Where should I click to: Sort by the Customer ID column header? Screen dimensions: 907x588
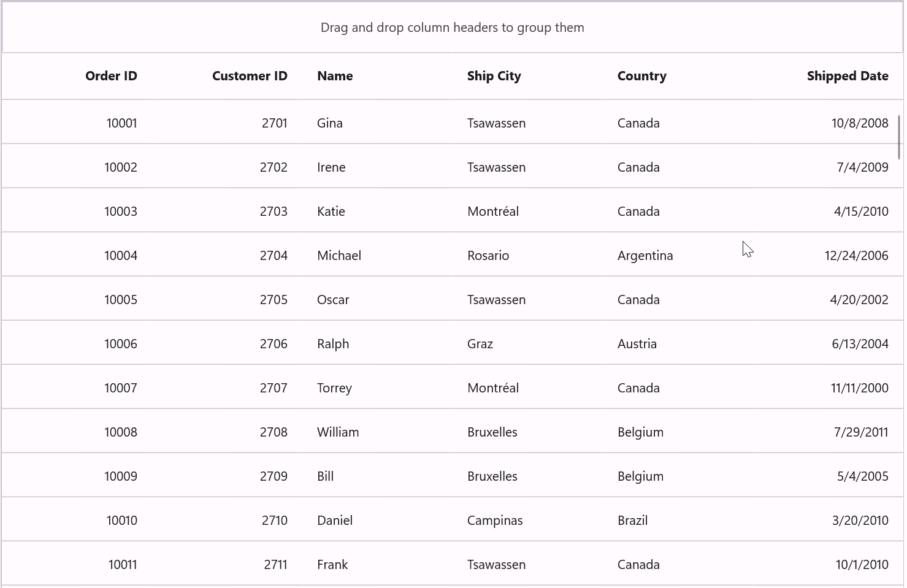point(250,76)
